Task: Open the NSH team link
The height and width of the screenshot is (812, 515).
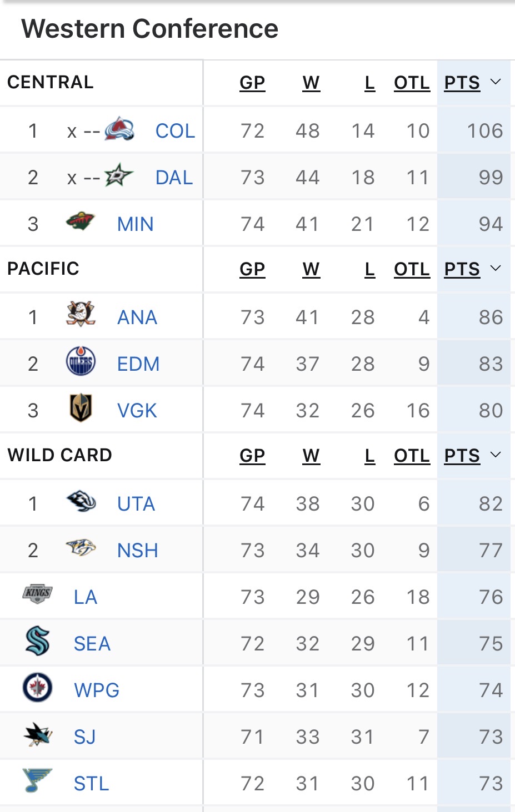Action: coord(138,551)
